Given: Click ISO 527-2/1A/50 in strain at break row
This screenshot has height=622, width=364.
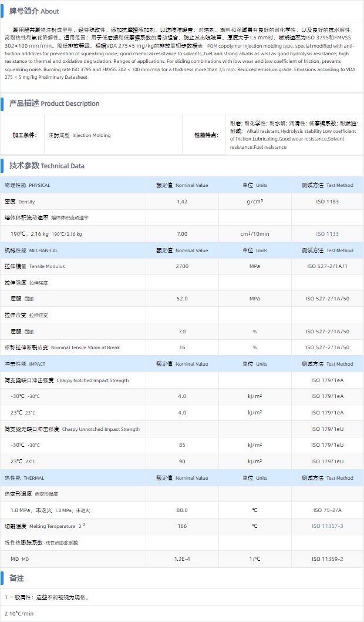Looking at the screenshot, I should click(x=327, y=347).
